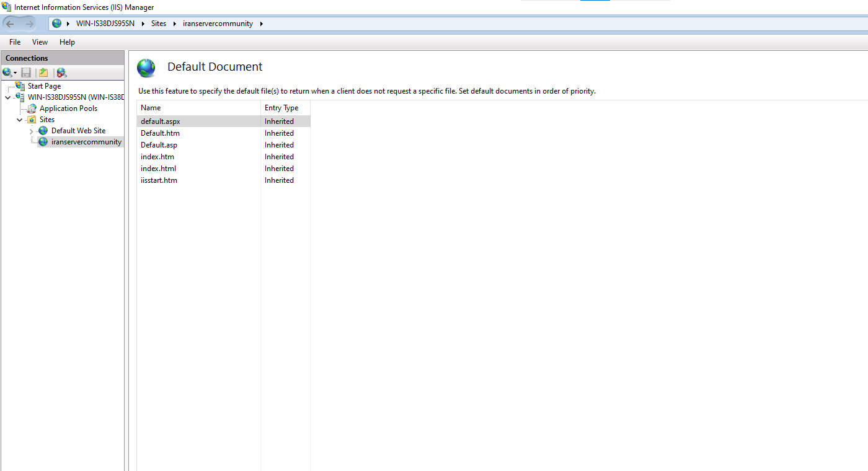Click the globe icon in address bar
Image resolution: width=868 pixels, height=471 pixels.
click(x=57, y=24)
